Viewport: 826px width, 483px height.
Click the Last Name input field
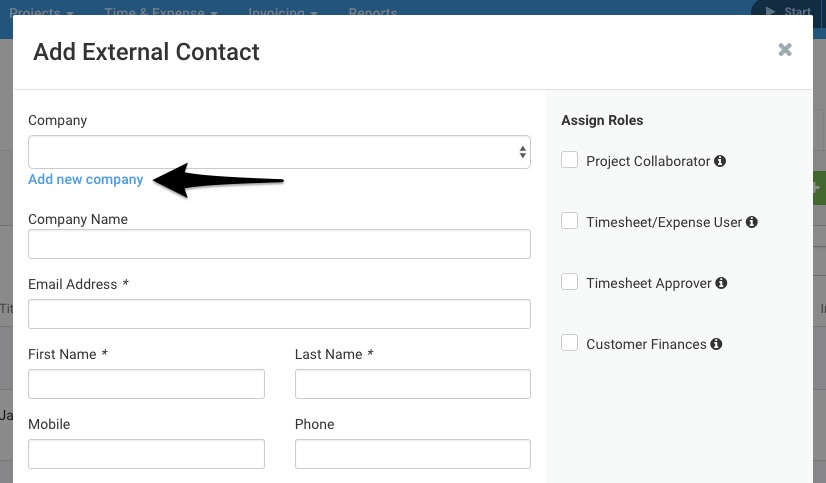click(x=412, y=384)
